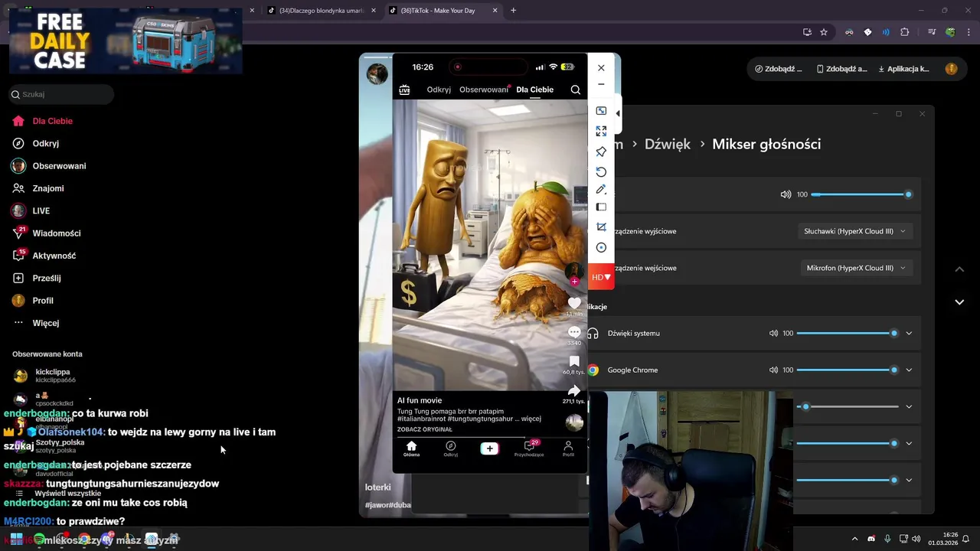Switch to Odkryj tab in phone mirror
Image resolution: width=980 pixels, height=551 pixels.
pyautogui.click(x=439, y=90)
